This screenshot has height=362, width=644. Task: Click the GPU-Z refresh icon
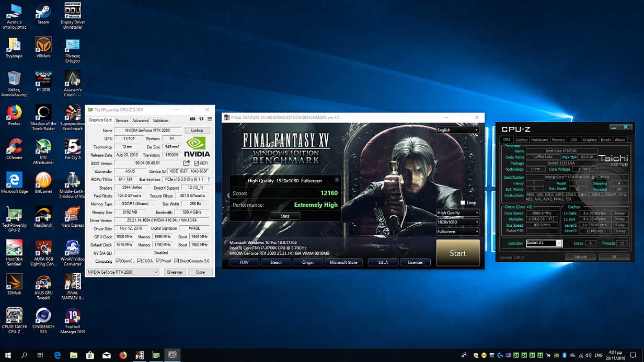tap(201, 120)
